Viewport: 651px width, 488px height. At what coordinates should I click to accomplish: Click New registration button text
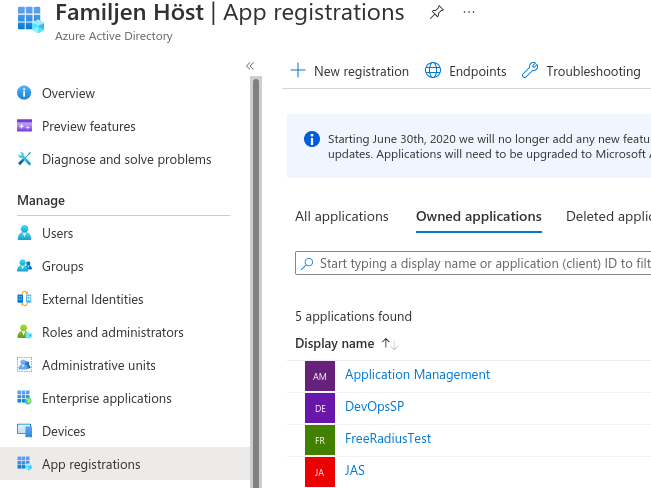coord(361,71)
